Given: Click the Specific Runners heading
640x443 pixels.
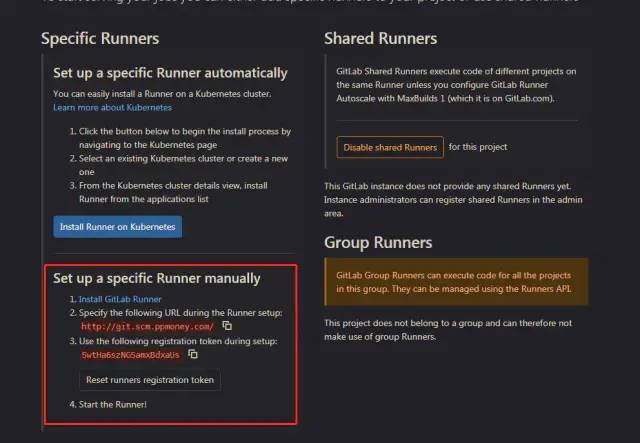Looking at the screenshot, I should point(100,38).
